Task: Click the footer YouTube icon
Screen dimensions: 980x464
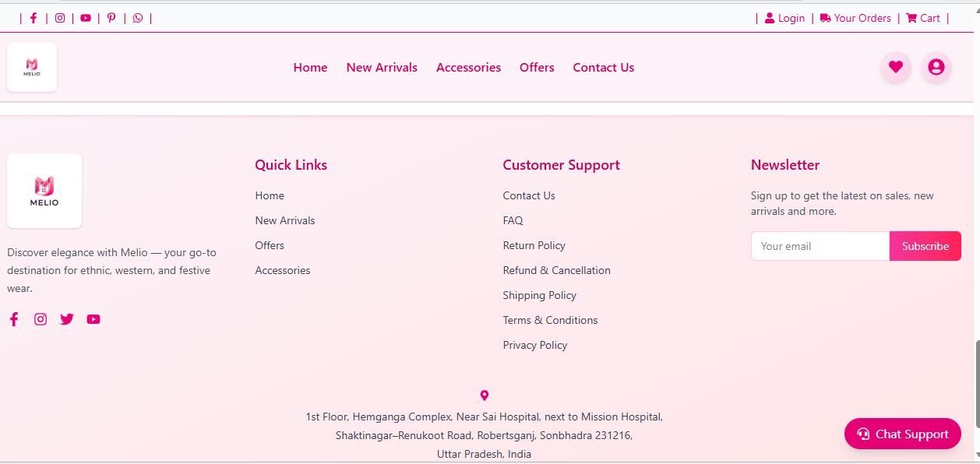Action: click(93, 319)
